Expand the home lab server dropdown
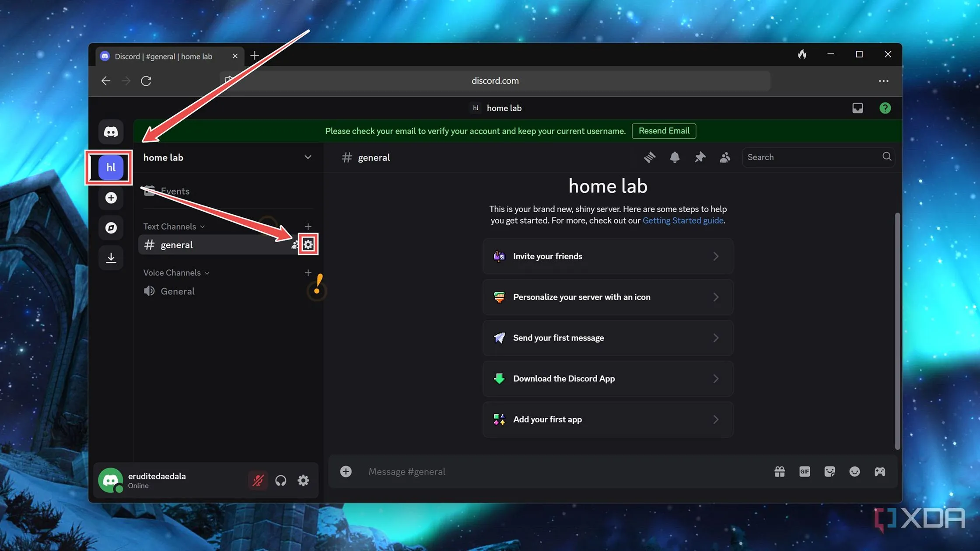This screenshot has width=980, height=551. [x=308, y=157]
